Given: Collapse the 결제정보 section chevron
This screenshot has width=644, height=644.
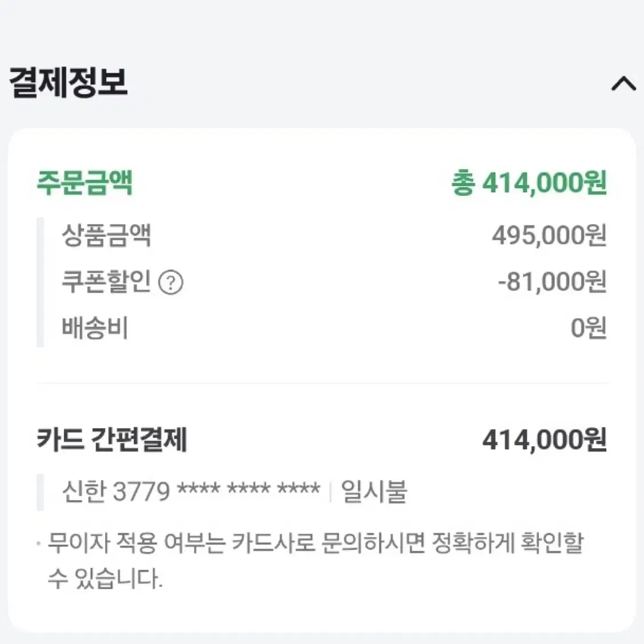Looking at the screenshot, I should [x=623, y=83].
